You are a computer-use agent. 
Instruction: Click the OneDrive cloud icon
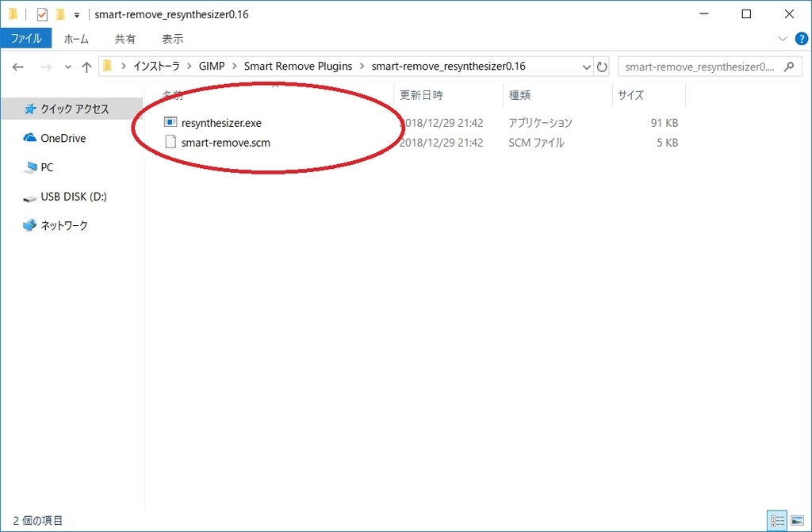point(29,138)
